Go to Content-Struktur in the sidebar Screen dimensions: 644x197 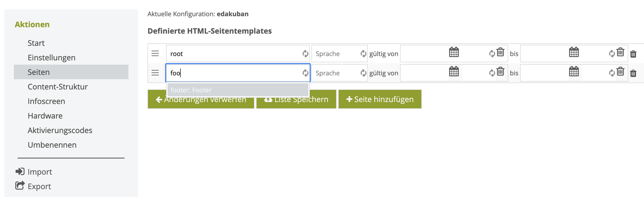[58, 87]
